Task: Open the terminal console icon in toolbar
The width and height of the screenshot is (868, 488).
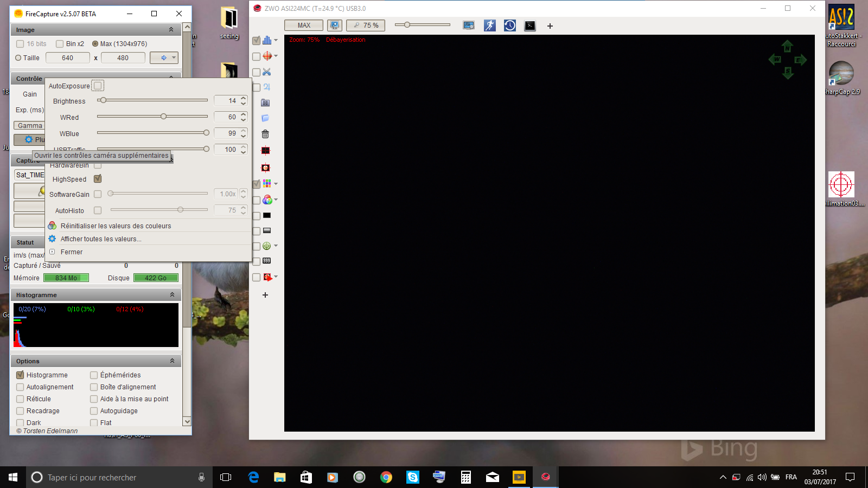Action: (529, 25)
